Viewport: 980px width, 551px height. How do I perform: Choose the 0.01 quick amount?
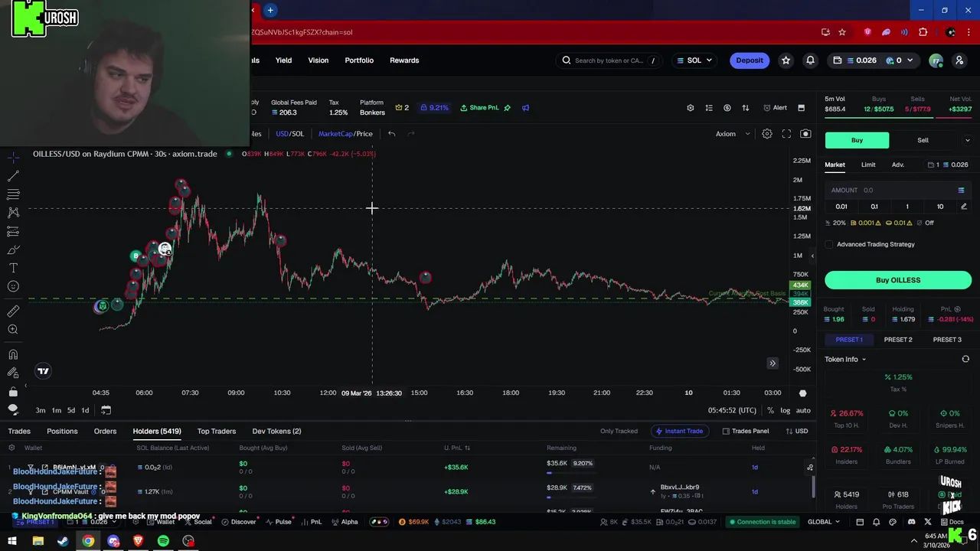[x=841, y=207]
